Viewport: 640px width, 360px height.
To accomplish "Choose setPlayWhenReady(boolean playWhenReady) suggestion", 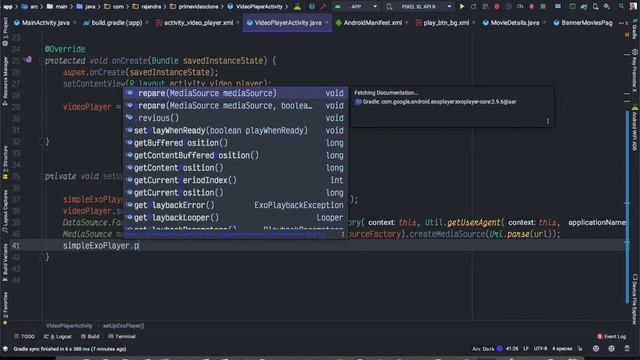I will pyautogui.click(x=236, y=131).
